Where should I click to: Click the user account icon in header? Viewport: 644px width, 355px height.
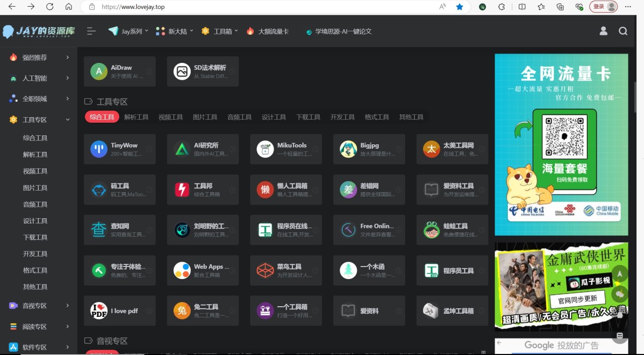(603, 31)
